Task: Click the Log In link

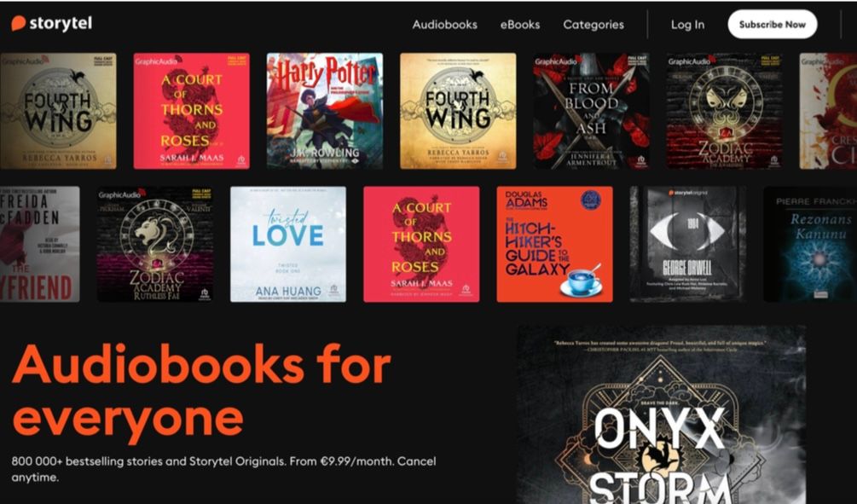Action: pos(687,25)
